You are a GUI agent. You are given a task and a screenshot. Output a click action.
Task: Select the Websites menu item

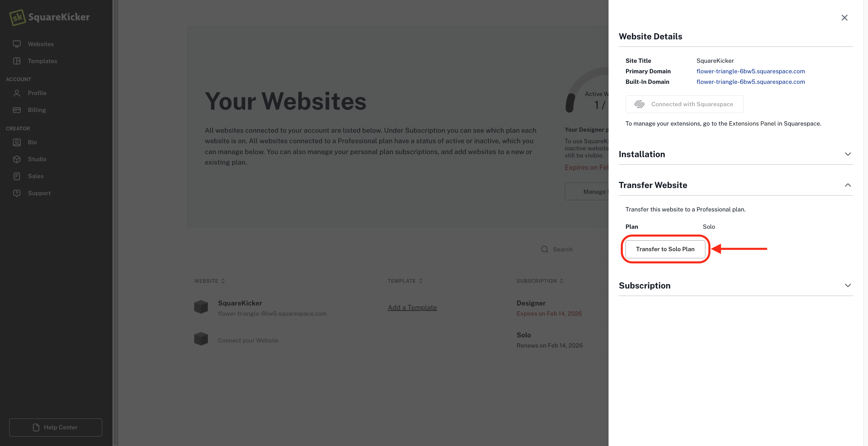41,44
